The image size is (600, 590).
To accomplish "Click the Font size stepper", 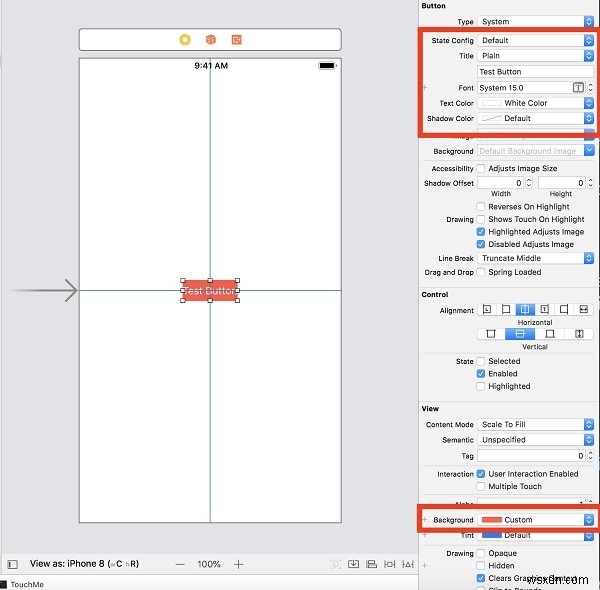I will [x=590, y=88].
